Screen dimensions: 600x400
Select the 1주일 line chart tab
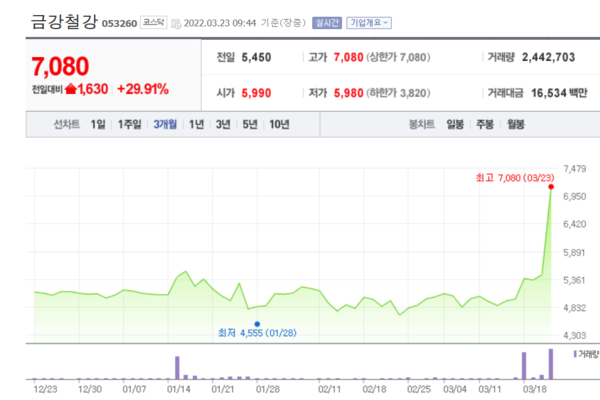(x=129, y=124)
